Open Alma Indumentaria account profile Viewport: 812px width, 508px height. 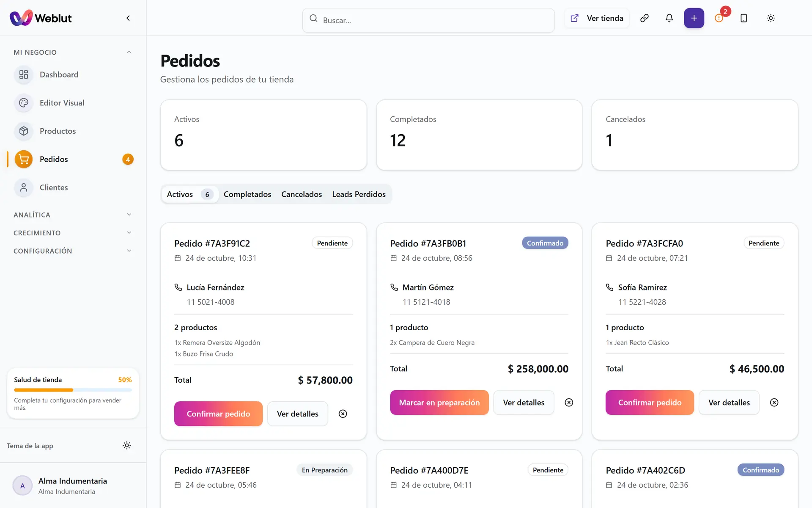click(x=73, y=486)
